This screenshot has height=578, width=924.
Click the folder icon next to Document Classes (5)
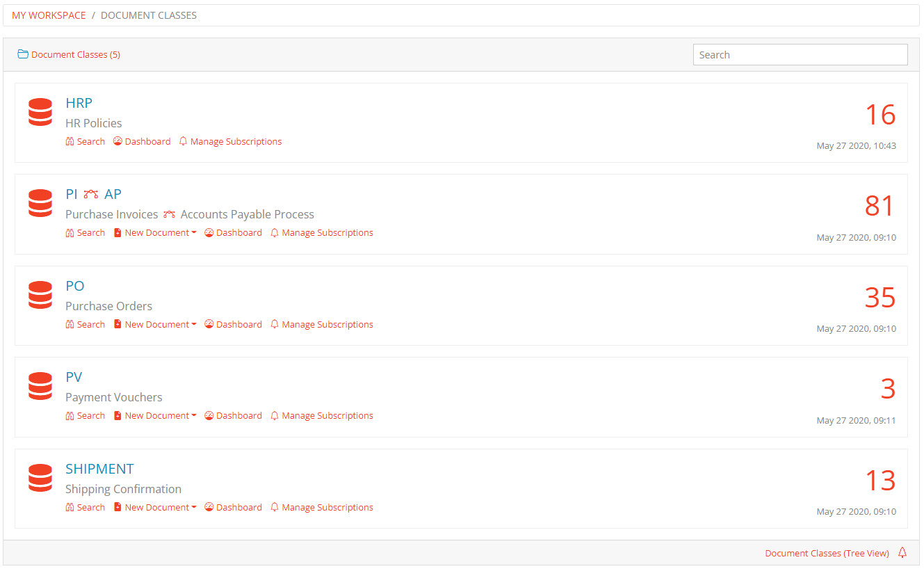point(23,54)
